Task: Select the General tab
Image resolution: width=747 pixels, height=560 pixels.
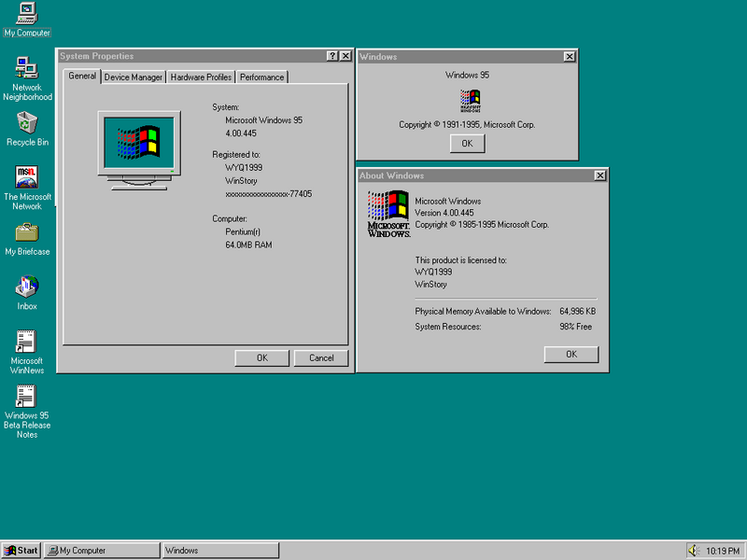Action: pyautogui.click(x=82, y=76)
